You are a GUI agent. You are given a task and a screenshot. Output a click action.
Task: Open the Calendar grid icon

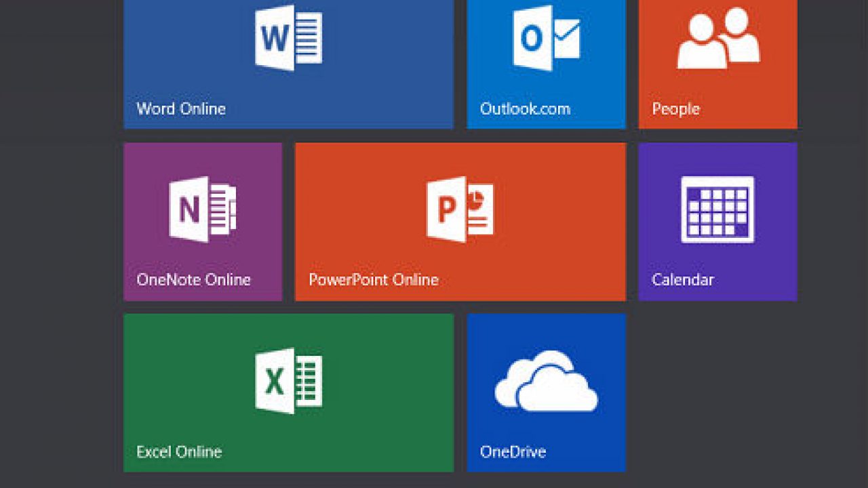[717, 209]
